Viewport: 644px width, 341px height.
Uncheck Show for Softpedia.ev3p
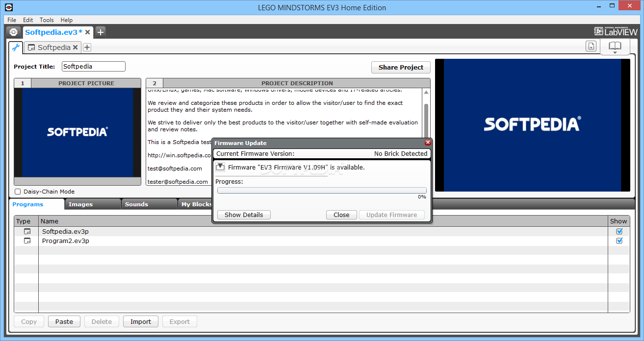tap(619, 231)
